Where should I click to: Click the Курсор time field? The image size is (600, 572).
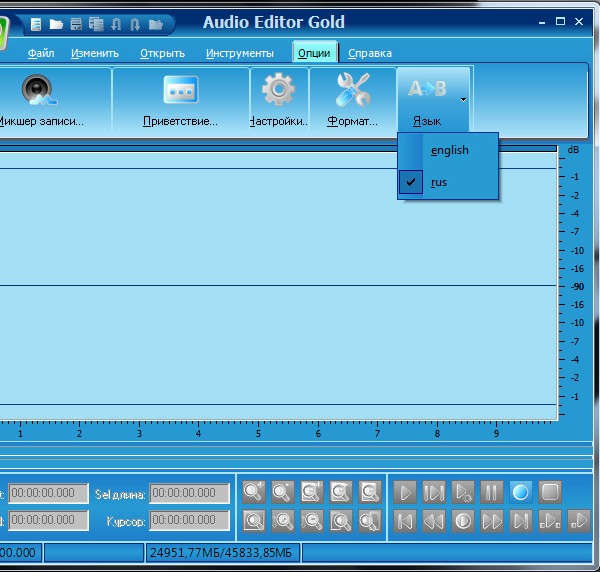tap(190, 521)
